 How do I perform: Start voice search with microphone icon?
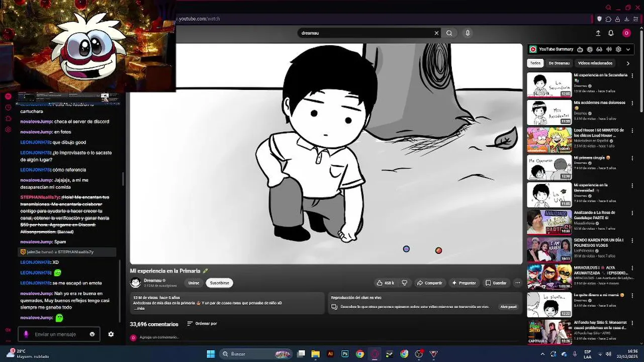click(468, 33)
